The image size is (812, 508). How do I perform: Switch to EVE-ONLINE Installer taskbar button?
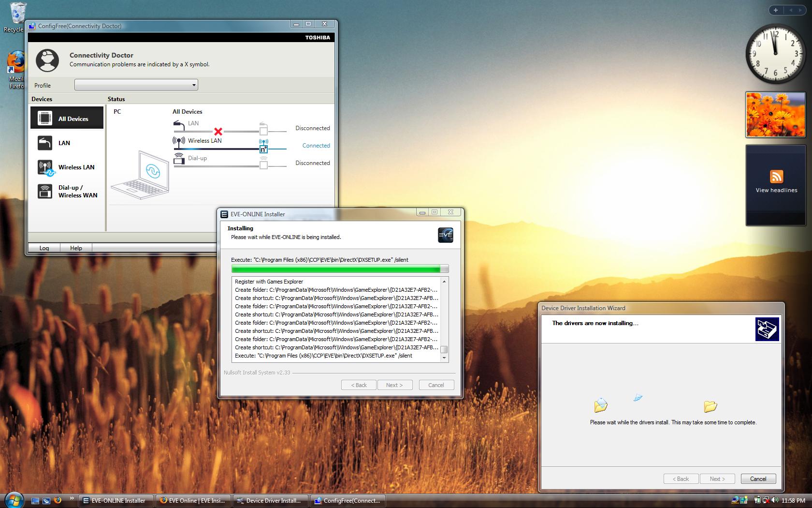(x=116, y=501)
